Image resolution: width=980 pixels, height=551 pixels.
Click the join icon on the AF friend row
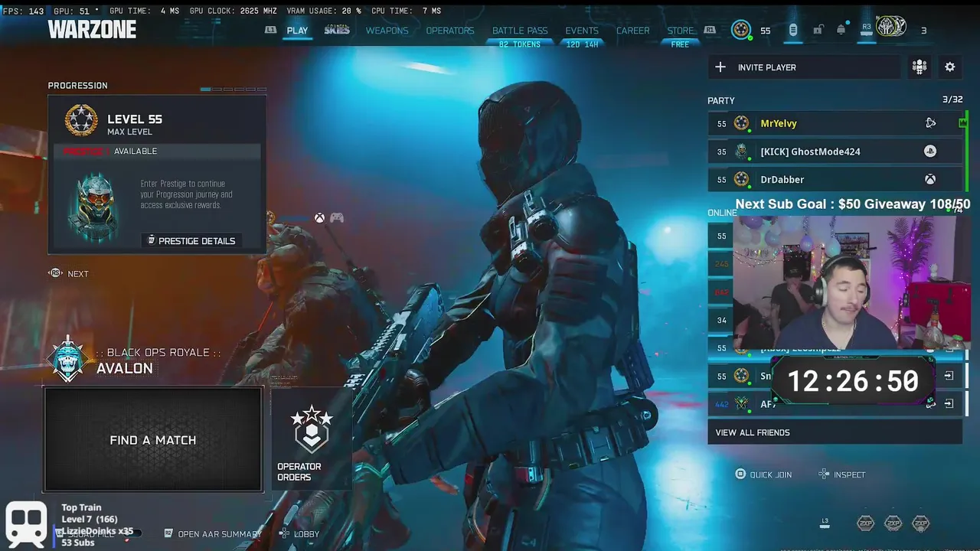(x=949, y=404)
